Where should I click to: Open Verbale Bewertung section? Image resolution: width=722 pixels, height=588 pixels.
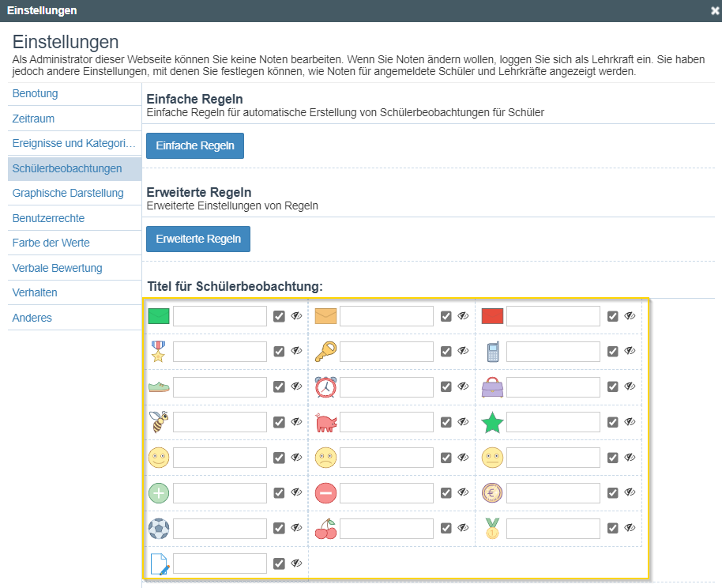click(x=57, y=268)
